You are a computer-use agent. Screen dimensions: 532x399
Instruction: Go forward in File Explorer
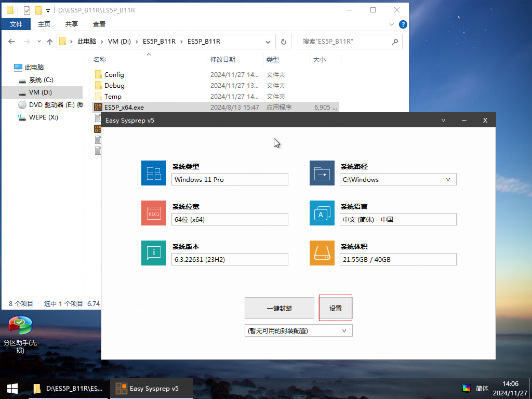pos(26,42)
